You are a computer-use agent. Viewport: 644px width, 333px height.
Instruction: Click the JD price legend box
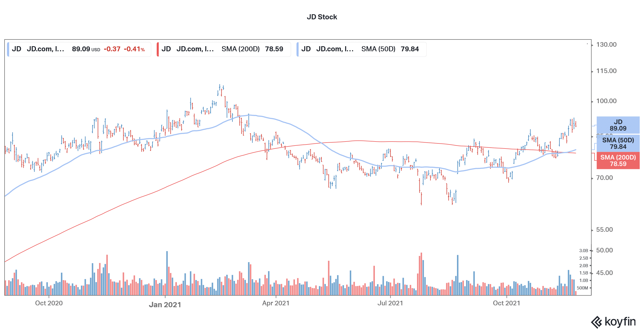click(x=79, y=49)
